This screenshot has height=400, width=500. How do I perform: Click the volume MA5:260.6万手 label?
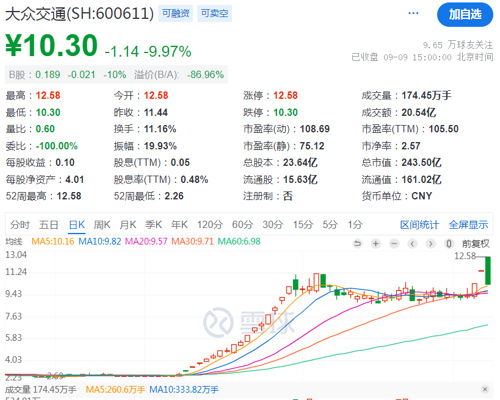tap(115, 390)
